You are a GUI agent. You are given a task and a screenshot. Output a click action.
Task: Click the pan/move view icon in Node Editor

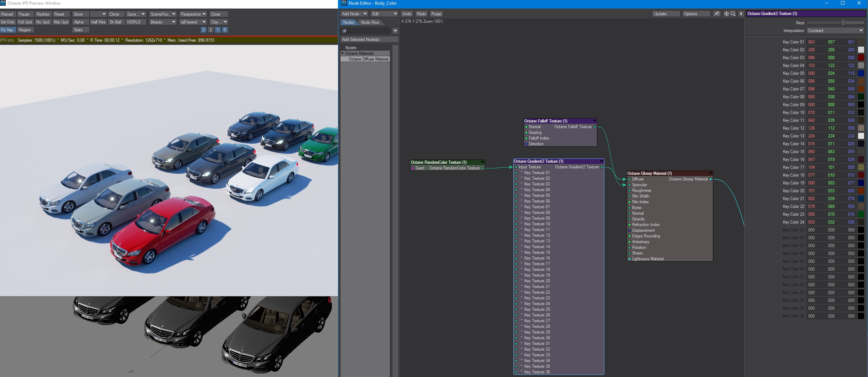point(726,14)
